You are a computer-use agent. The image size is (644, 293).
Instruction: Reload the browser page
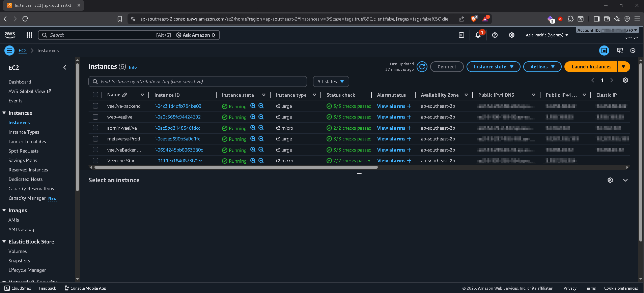[x=25, y=19]
